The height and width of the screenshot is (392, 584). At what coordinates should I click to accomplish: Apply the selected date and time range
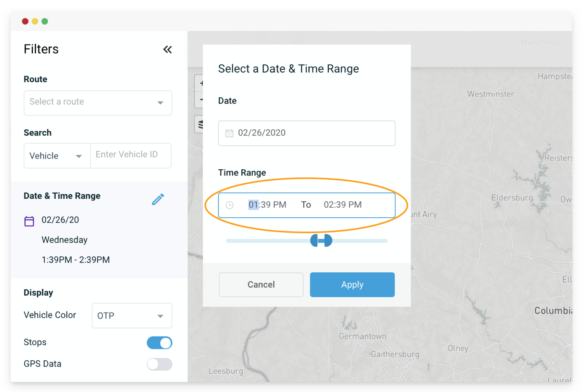tap(352, 285)
